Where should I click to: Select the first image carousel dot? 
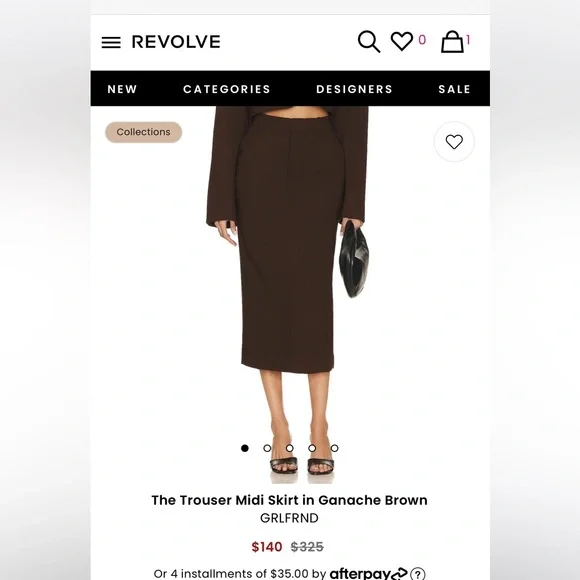pyautogui.click(x=245, y=448)
